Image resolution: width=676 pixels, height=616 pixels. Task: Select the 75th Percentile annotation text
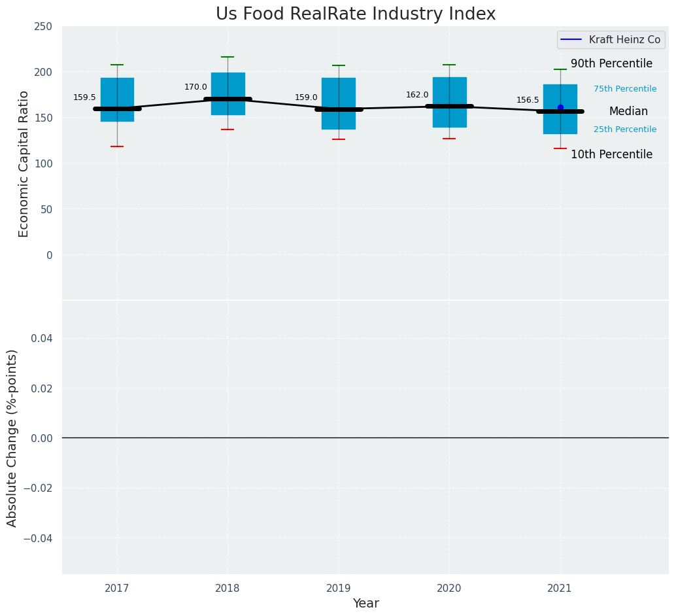(x=625, y=89)
